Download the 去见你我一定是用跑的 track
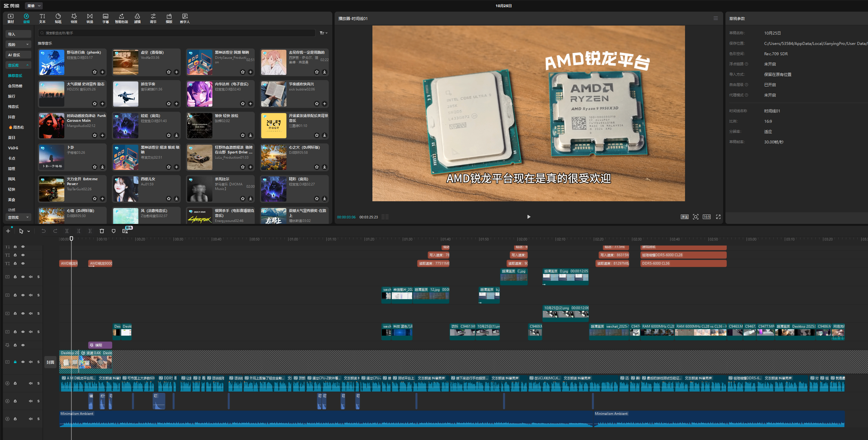 (x=325, y=72)
